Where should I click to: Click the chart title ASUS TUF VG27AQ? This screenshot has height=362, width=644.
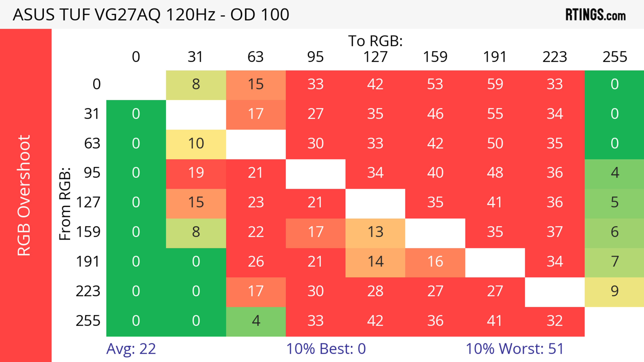coord(151,15)
